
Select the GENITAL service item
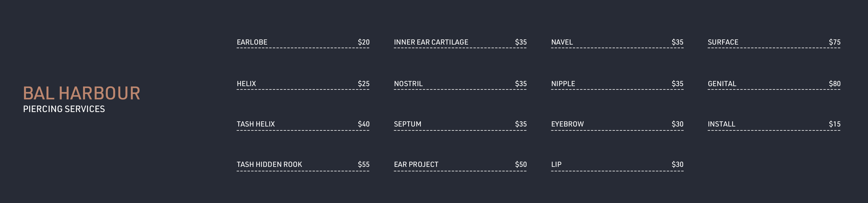[722, 84]
